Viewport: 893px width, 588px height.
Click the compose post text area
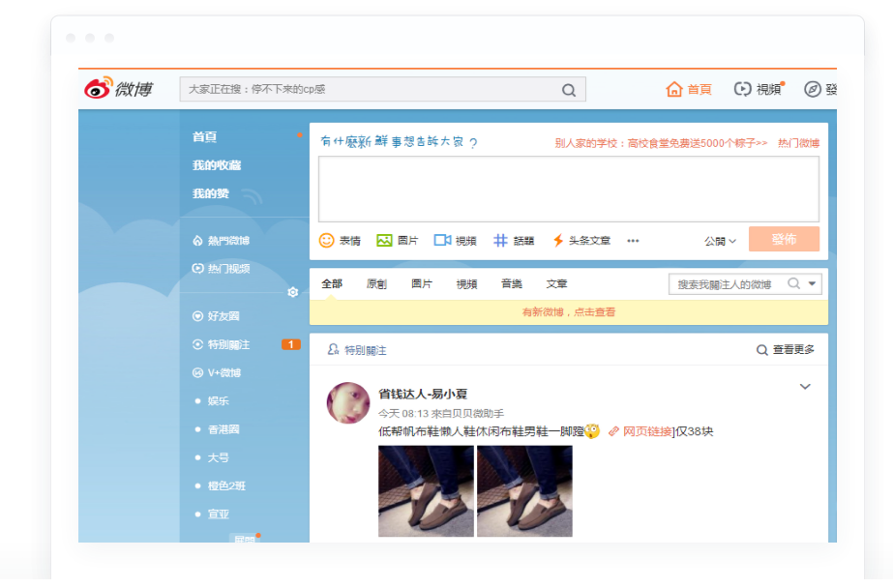tap(568, 189)
